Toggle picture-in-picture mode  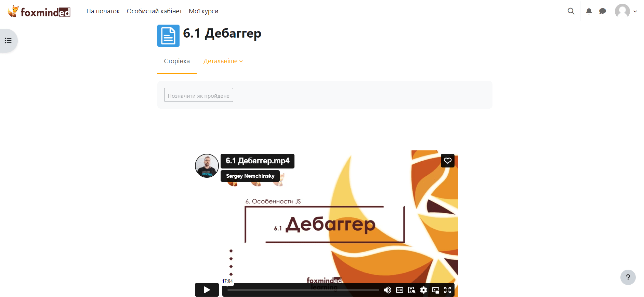435,290
